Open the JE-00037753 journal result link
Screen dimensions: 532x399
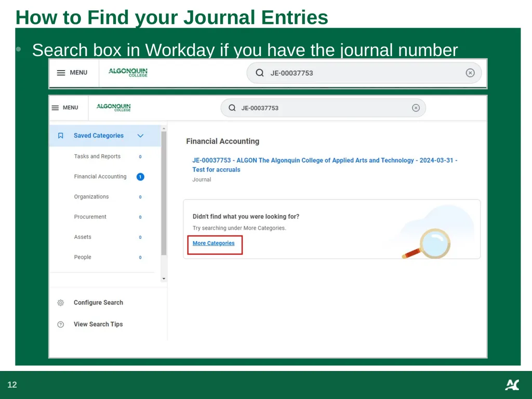(x=325, y=165)
